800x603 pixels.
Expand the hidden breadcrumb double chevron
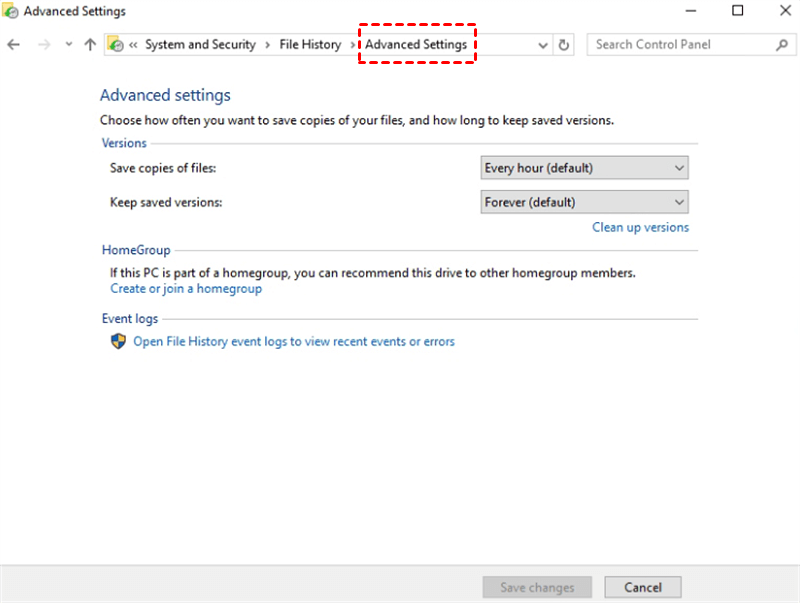pyautogui.click(x=133, y=45)
